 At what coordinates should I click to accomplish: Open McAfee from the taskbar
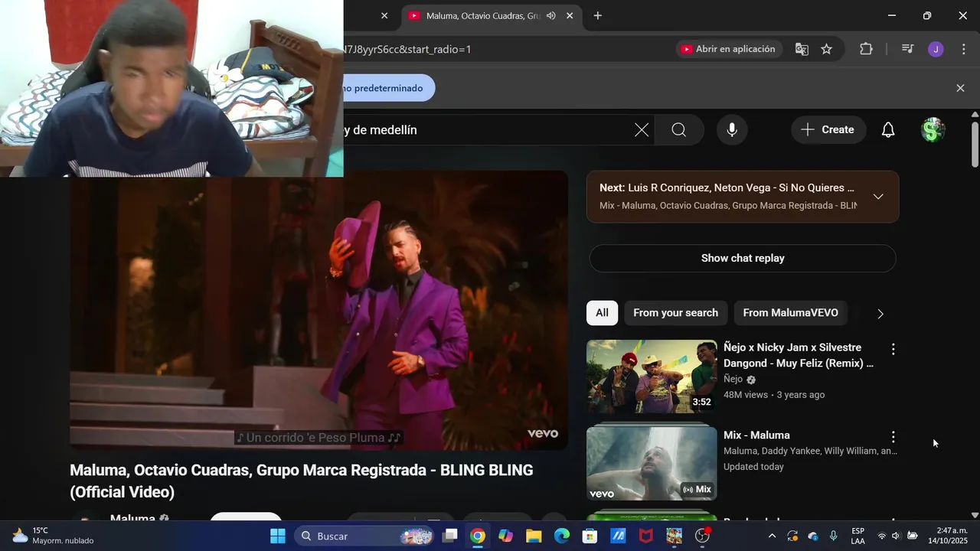(x=646, y=536)
